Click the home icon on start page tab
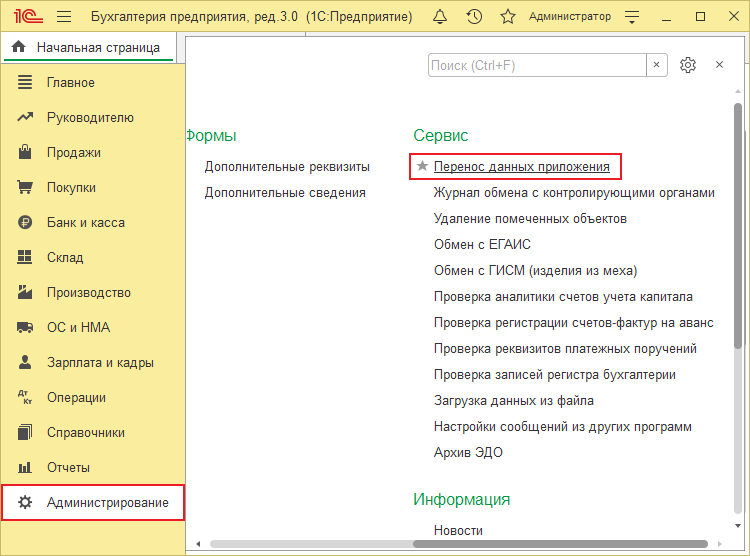This screenshot has height=556, width=750. tap(19, 47)
